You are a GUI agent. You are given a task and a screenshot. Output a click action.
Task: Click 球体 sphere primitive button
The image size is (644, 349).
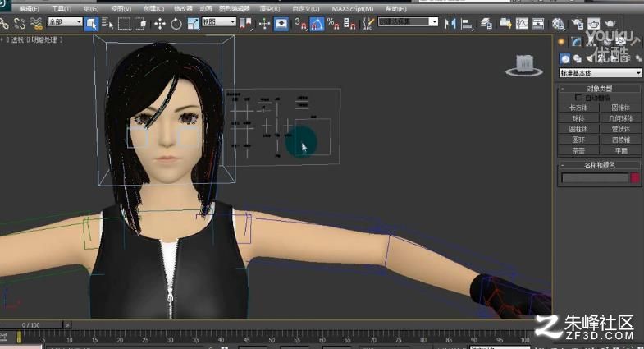coord(578,118)
